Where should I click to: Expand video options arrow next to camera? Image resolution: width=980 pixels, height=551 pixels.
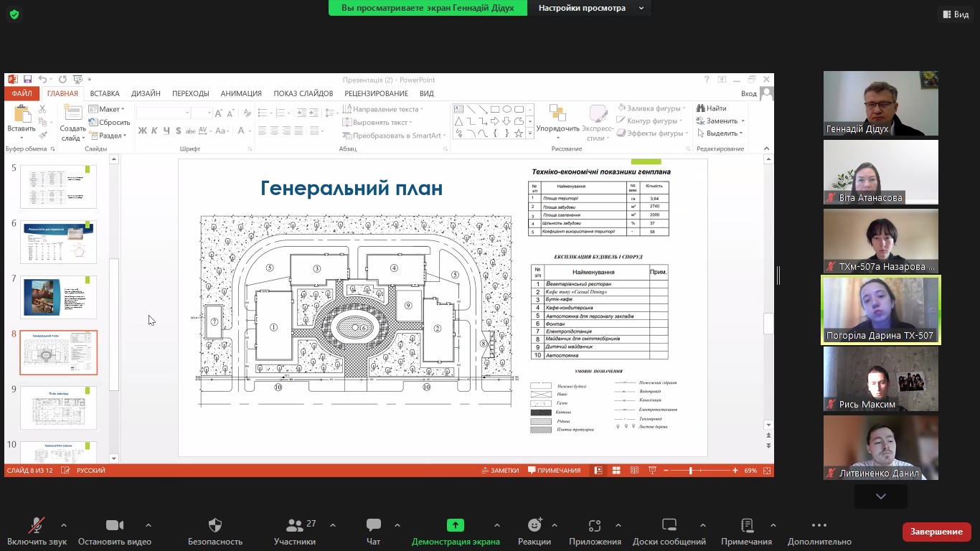149,525
